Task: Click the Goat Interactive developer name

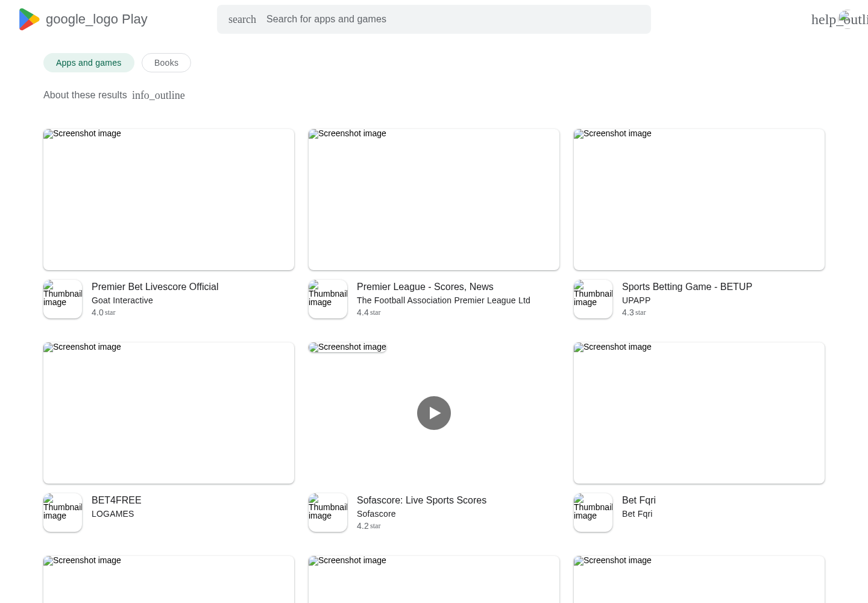Action: pyautogui.click(x=122, y=300)
